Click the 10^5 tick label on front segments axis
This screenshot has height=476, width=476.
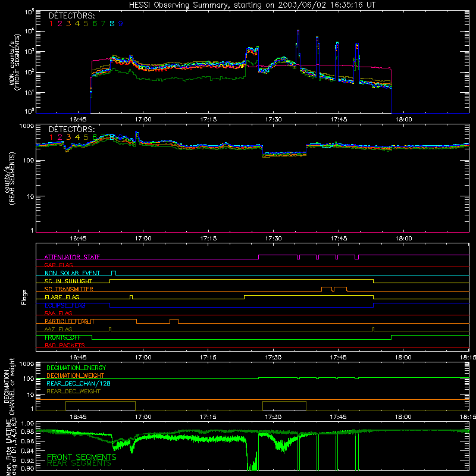click(x=29, y=12)
